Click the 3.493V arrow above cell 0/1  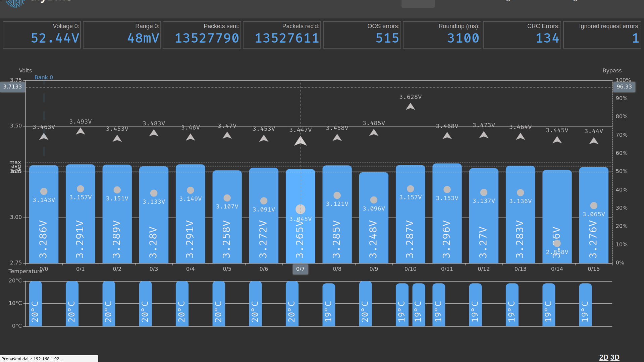coord(80,131)
